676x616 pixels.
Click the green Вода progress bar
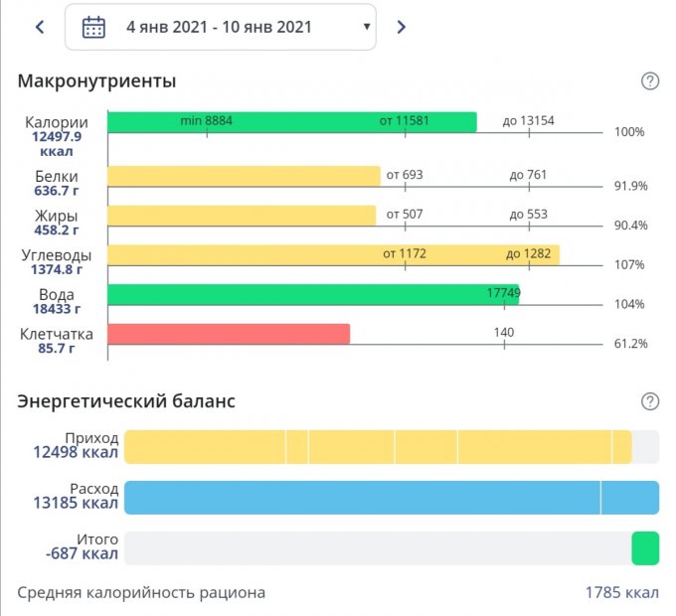click(x=312, y=295)
